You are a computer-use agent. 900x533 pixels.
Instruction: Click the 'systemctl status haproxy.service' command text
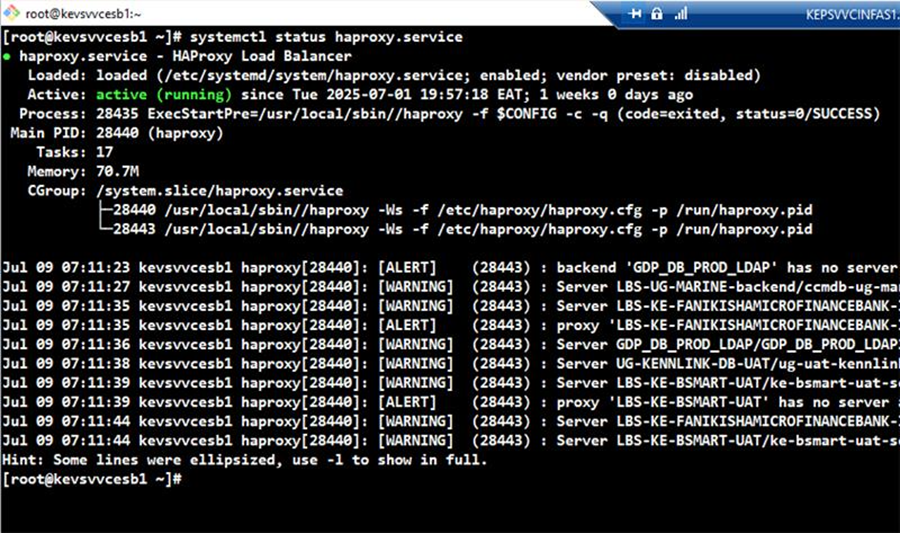[326, 37]
